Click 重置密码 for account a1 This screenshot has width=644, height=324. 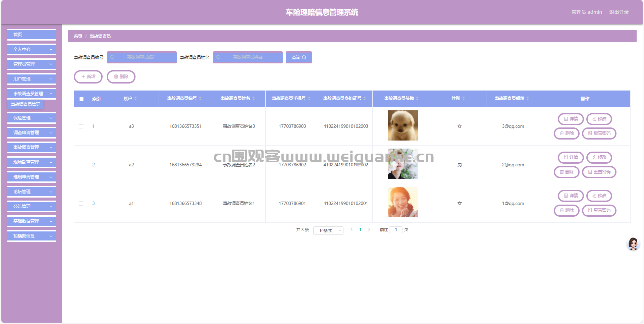[599, 210]
